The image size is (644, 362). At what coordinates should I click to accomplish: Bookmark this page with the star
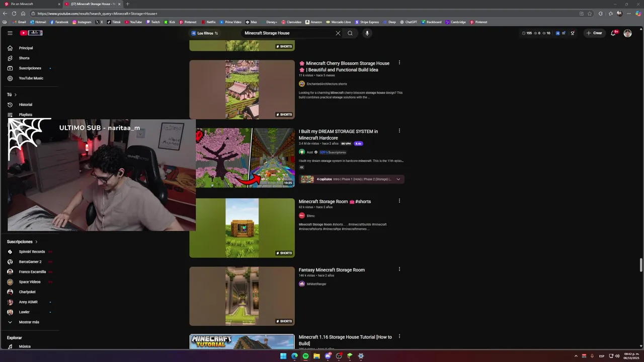tap(590, 14)
